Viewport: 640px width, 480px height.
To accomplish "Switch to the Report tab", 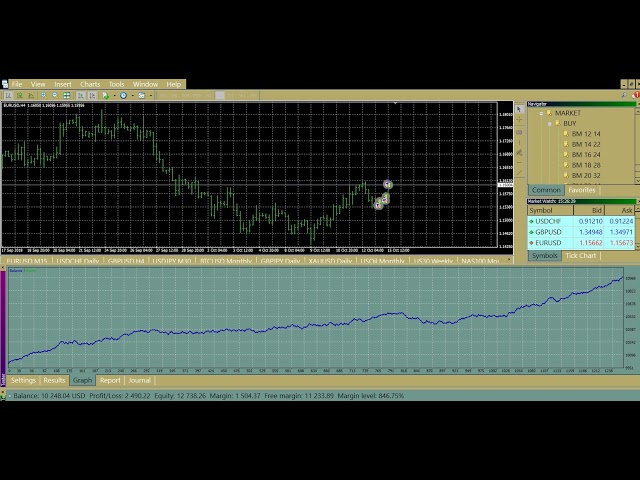I will click(110, 380).
